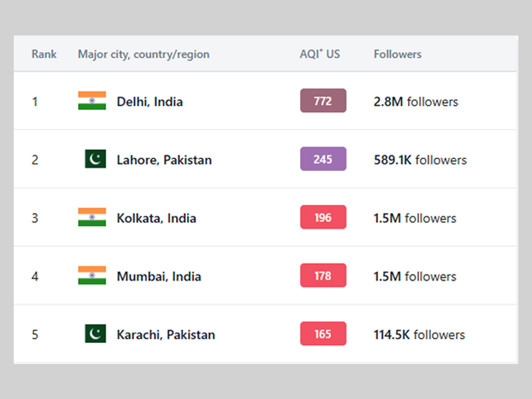Click the Followers column header
This screenshot has width=532, height=399.
click(x=397, y=54)
